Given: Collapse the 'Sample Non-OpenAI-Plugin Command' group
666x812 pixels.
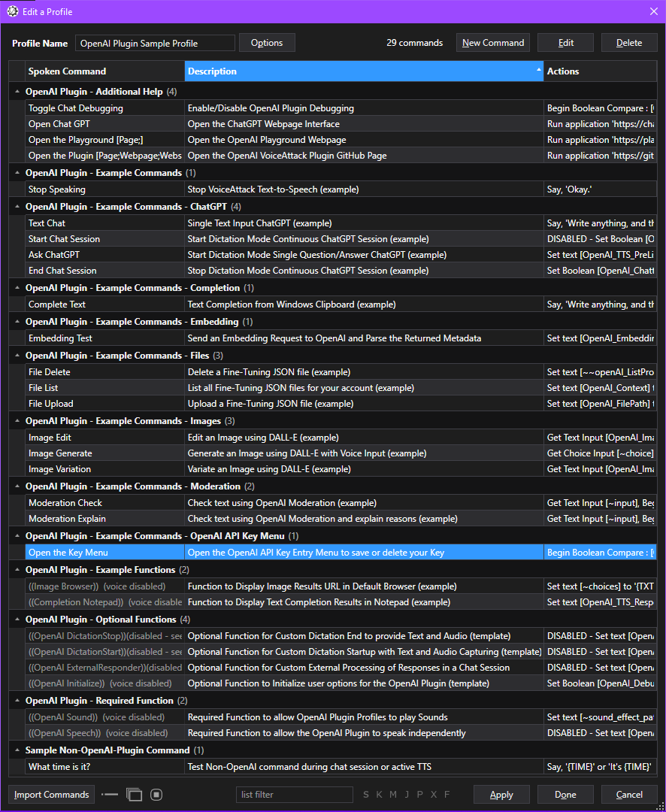Looking at the screenshot, I should (x=17, y=749).
